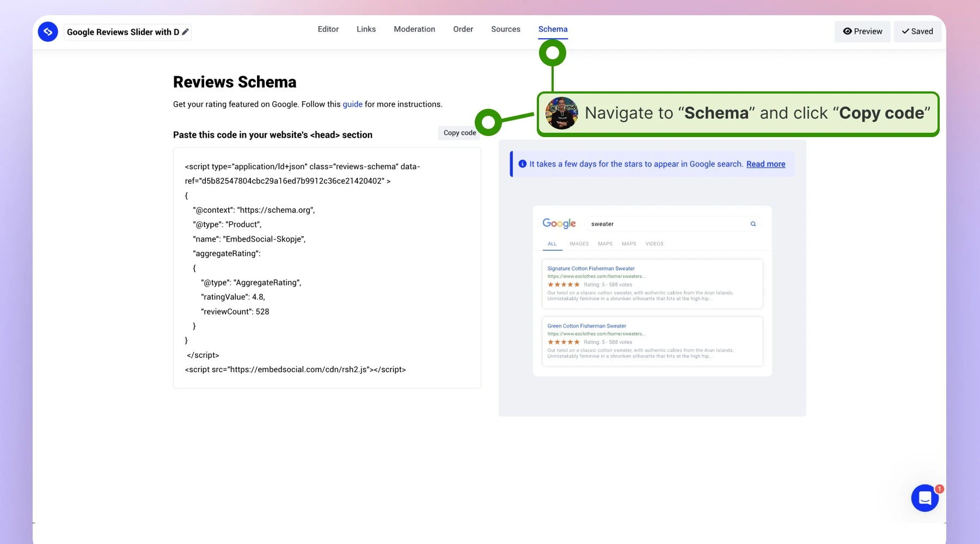The width and height of the screenshot is (980, 544).
Task: Open the guide link
Action: (353, 104)
